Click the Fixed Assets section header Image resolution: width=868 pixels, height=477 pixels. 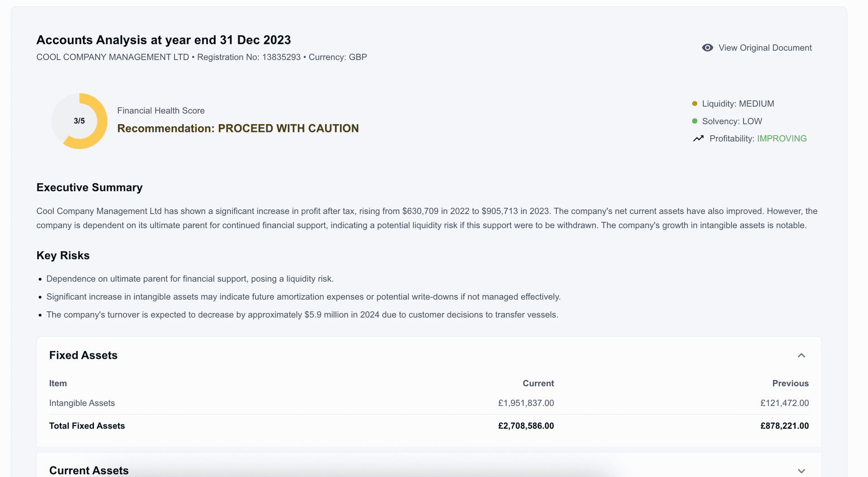[83, 355]
